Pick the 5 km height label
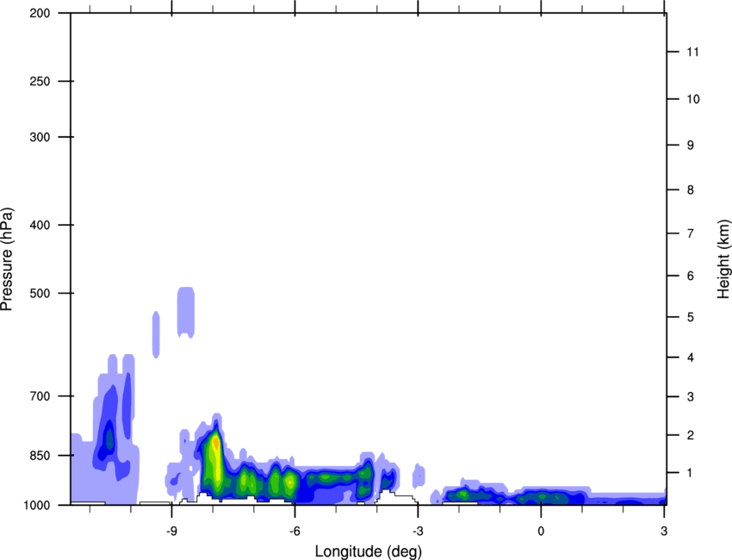Screen dimensions: 732x560 [691, 318]
